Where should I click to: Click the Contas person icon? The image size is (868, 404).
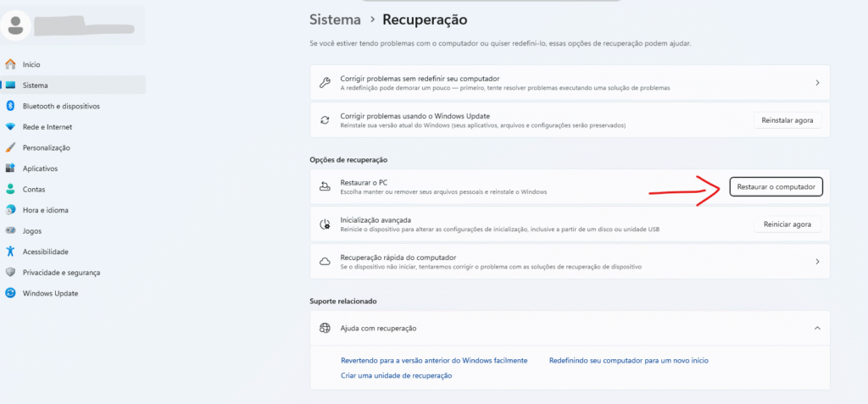click(x=10, y=189)
